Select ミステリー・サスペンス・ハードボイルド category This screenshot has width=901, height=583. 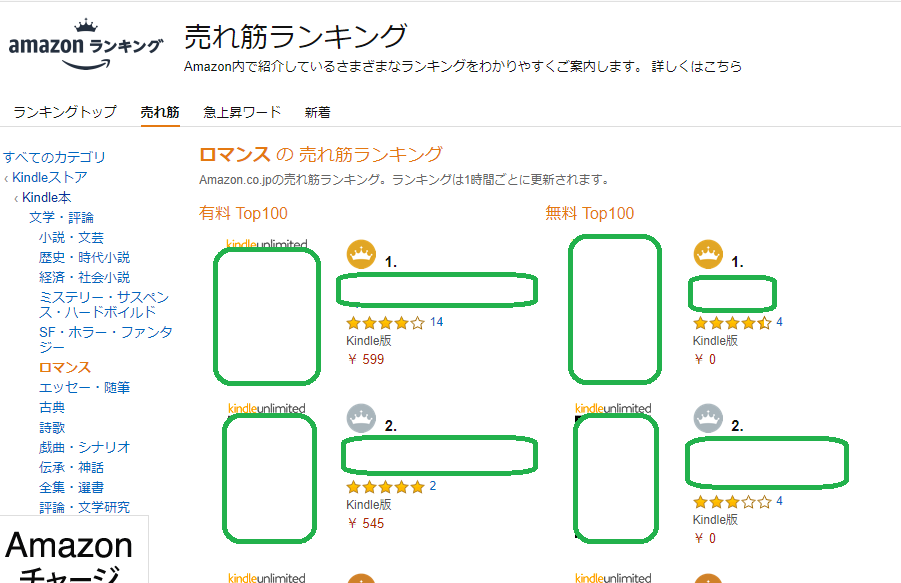tap(104, 306)
